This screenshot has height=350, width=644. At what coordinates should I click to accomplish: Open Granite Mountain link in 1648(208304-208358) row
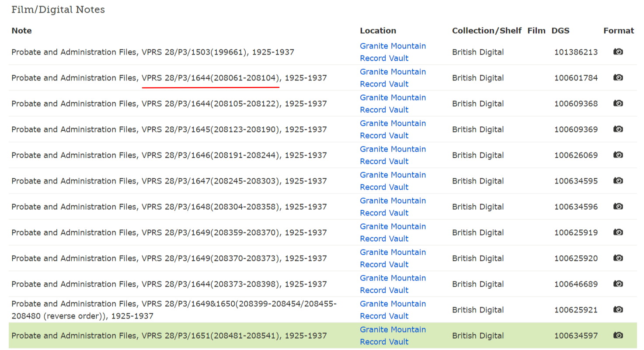point(392,207)
